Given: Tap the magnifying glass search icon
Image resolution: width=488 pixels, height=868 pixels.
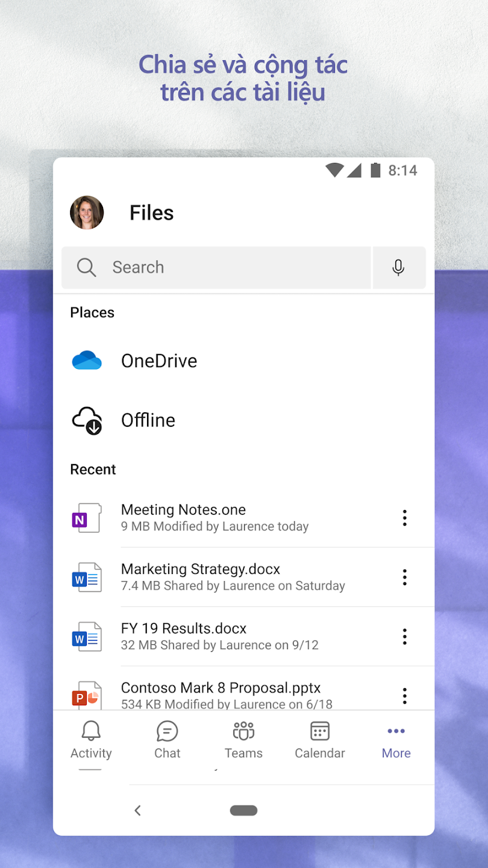Looking at the screenshot, I should 86,268.
